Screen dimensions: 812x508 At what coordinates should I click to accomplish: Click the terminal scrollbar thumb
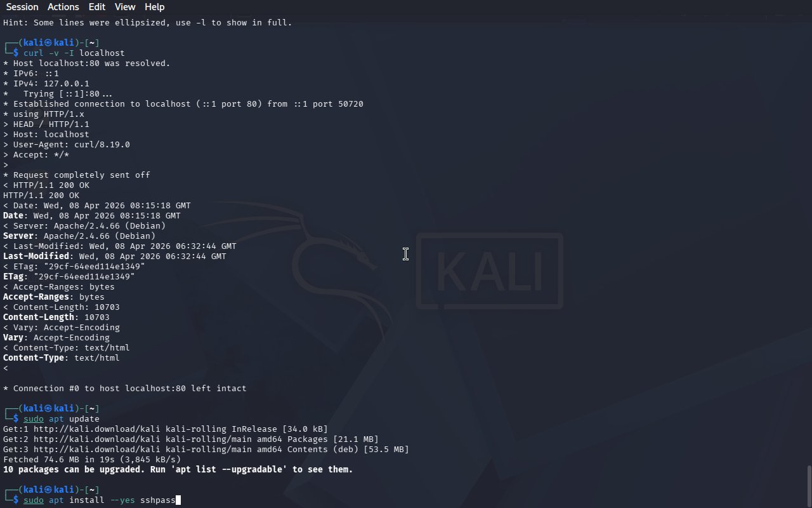point(809,486)
